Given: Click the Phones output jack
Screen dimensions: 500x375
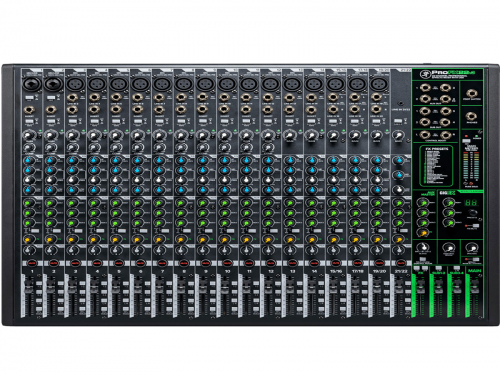Looking at the screenshot, I should pos(471,116).
